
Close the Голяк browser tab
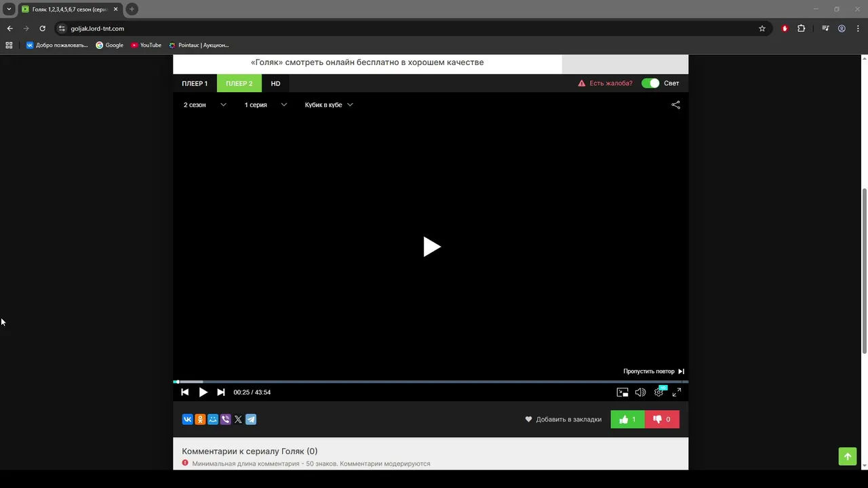coord(115,9)
